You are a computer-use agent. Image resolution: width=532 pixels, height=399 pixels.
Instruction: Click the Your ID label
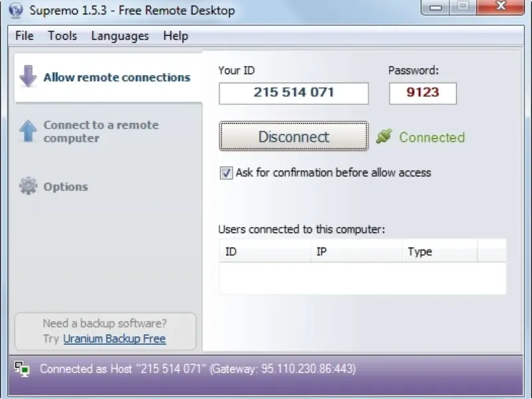tap(237, 70)
